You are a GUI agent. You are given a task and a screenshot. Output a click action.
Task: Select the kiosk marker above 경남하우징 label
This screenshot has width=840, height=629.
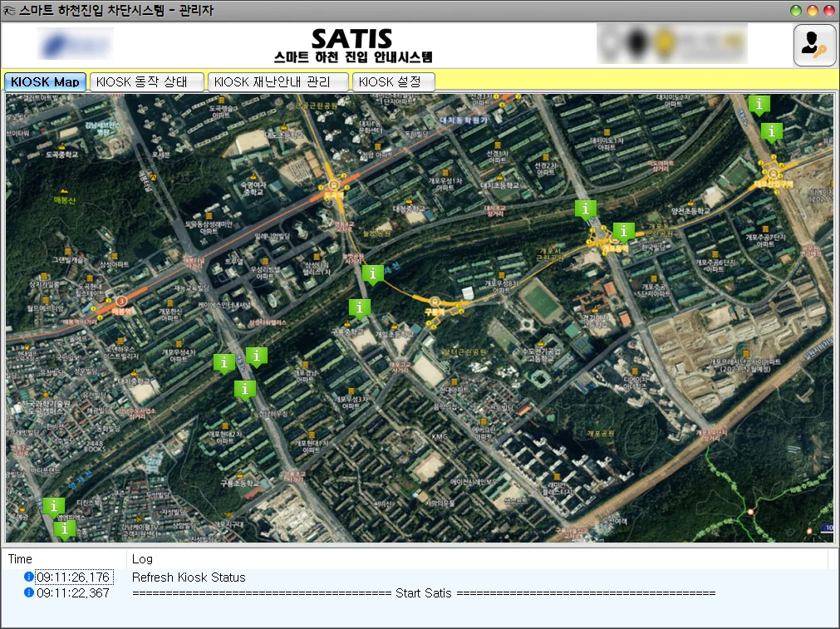pos(244,389)
